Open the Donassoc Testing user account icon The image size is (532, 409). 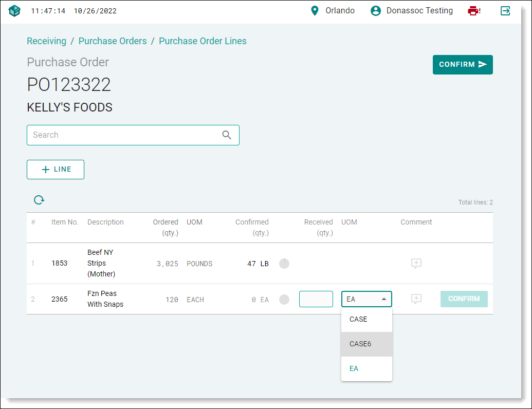point(376,11)
